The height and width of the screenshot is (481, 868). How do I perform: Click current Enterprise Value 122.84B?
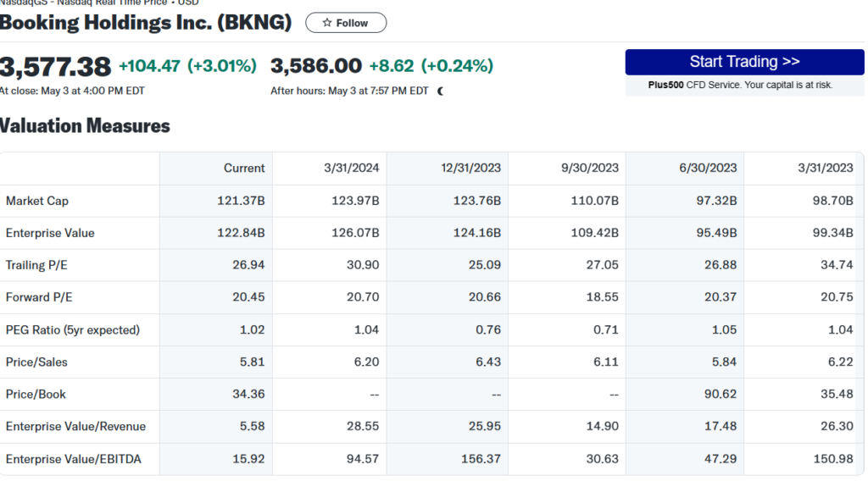click(x=241, y=233)
